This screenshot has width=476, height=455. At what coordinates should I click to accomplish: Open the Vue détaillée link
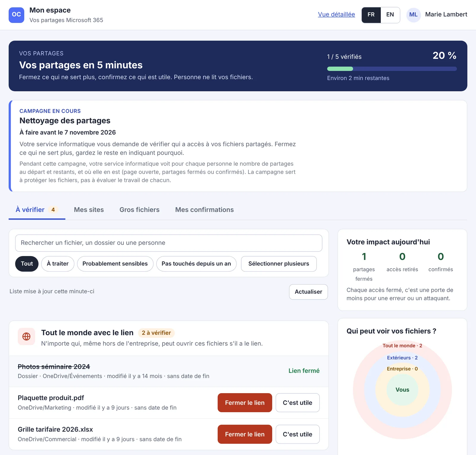[x=336, y=14]
